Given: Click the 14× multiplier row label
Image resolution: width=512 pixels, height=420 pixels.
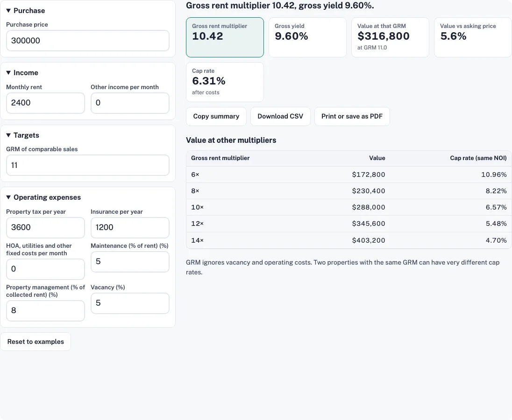Looking at the screenshot, I should (197, 240).
